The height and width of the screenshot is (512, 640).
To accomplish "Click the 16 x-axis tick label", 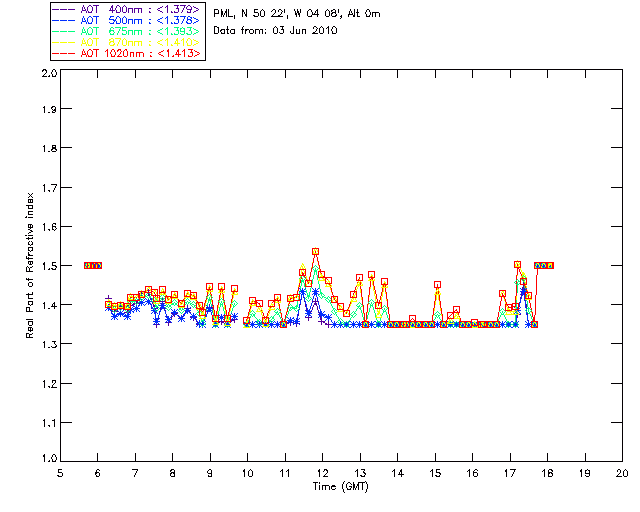I will [473, 473].
